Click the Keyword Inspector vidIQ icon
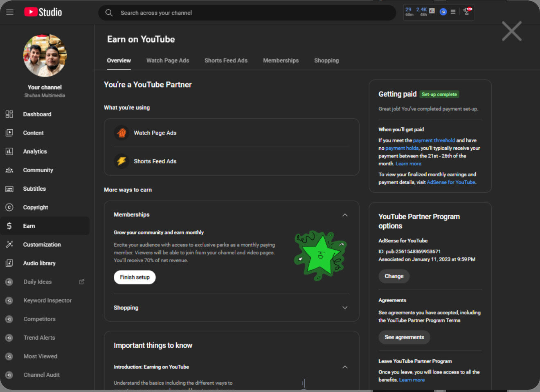The height and width of the screenshot is (392, 540). point(9,300)
